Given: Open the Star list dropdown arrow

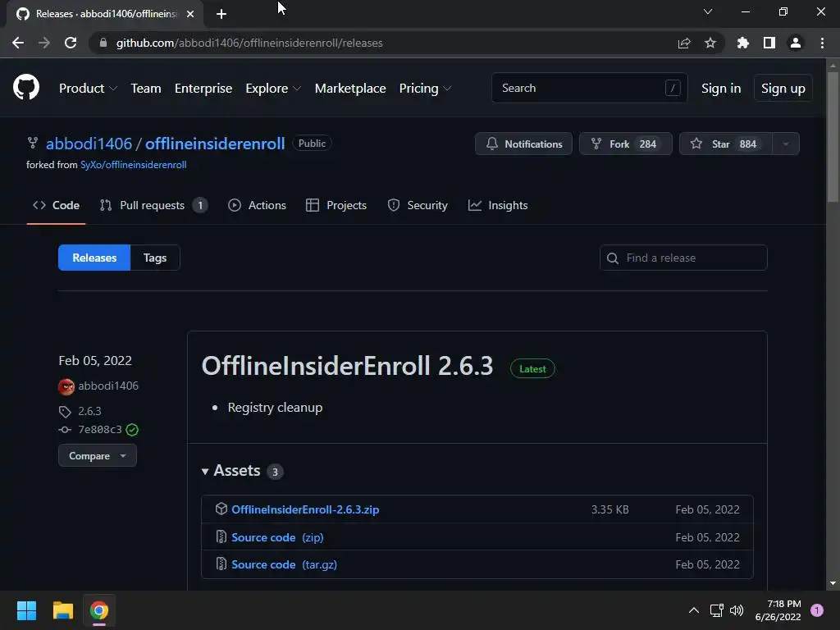Looking at the screenshot, I should (x=786, y=144).
